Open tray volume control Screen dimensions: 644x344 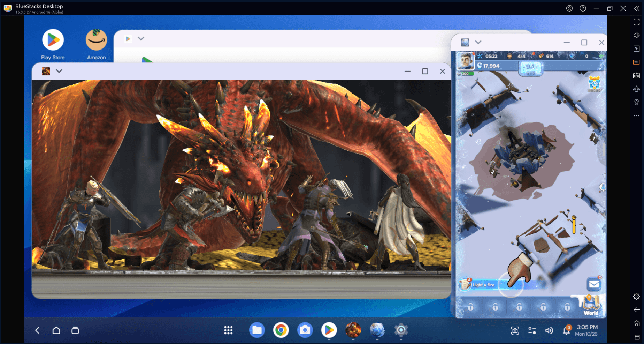(x=549, y=330)
